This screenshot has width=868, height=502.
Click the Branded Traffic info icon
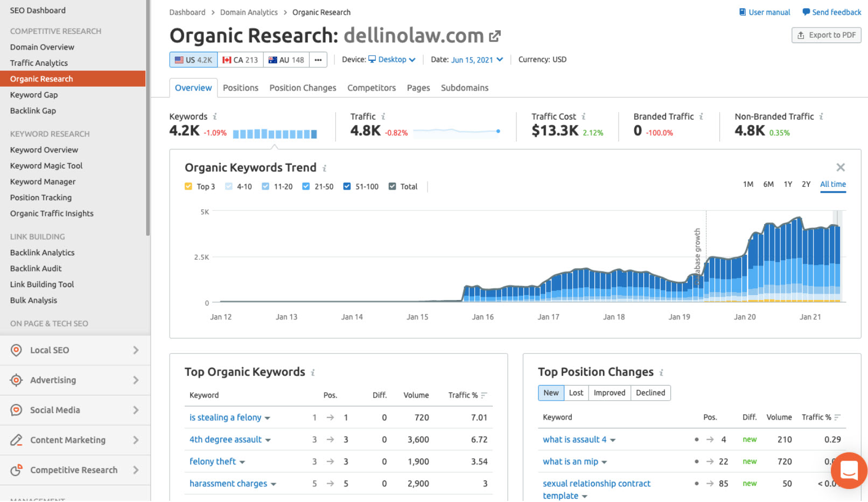[701, 116]
